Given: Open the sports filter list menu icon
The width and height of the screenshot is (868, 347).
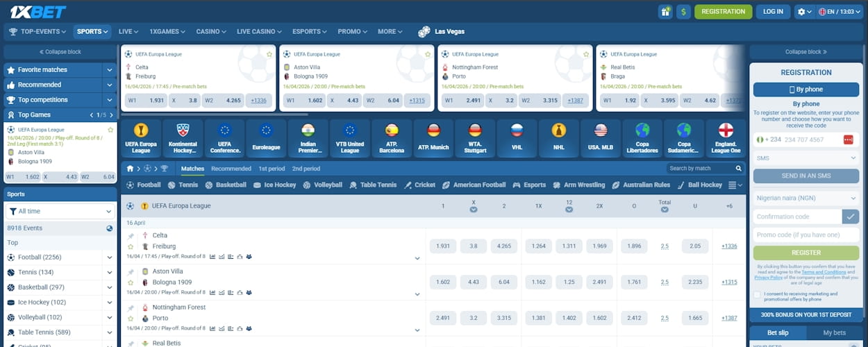Looking at the screenshot, I should (735, 185).
